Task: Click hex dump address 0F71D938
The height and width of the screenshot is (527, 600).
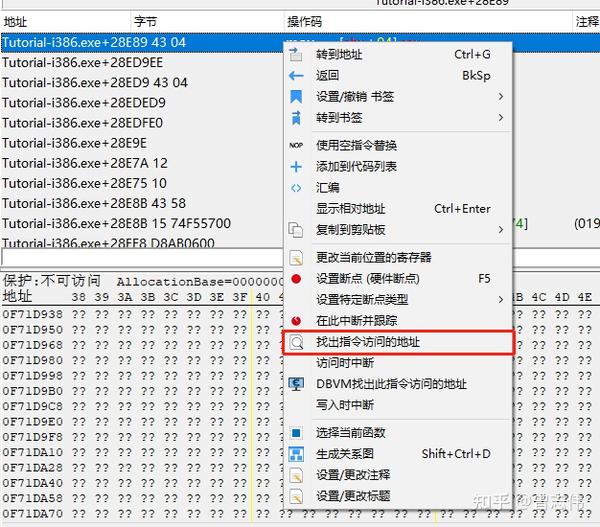Action: coord(33,315)
